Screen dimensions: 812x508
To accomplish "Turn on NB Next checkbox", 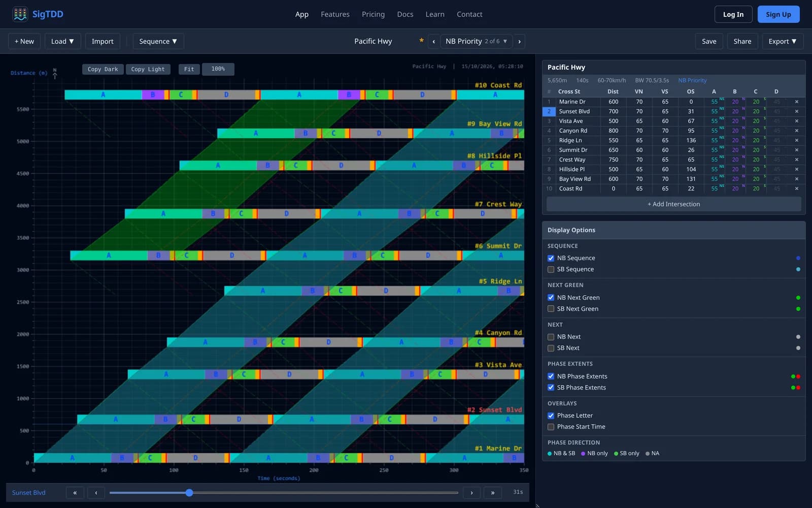I will (551, 337).
